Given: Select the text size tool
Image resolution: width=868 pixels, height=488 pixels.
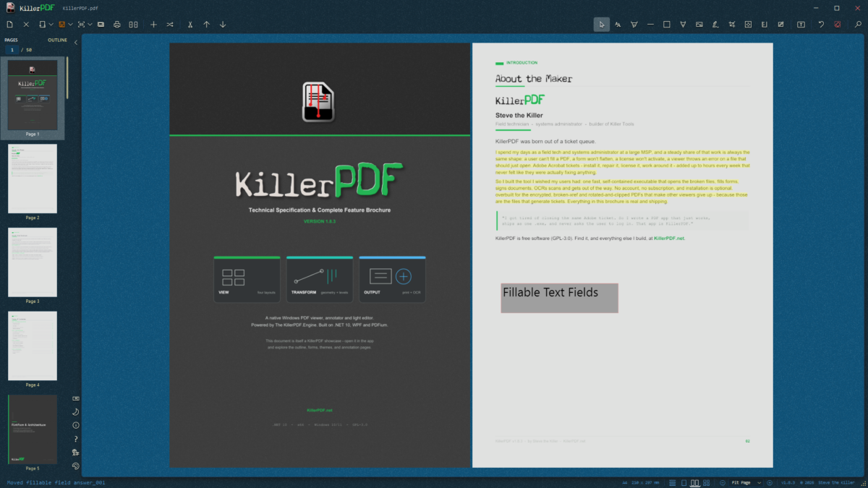Looking at the screenshot, I should pos(618,25).
